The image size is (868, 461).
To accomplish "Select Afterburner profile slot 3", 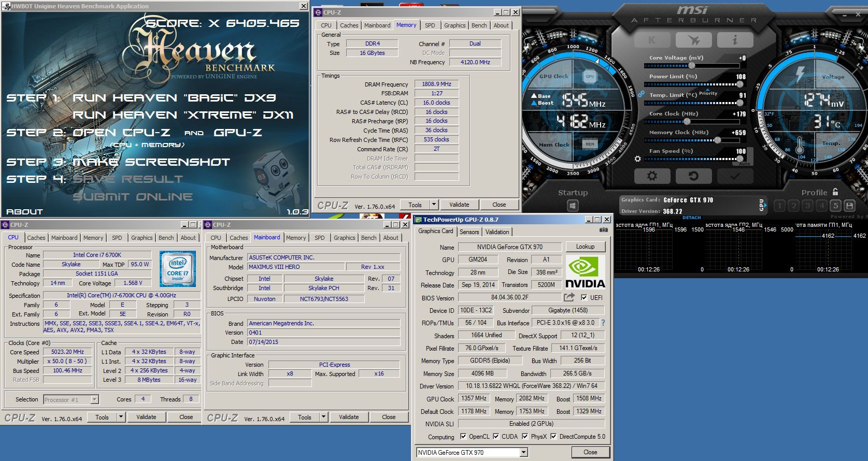I will 807,206.
